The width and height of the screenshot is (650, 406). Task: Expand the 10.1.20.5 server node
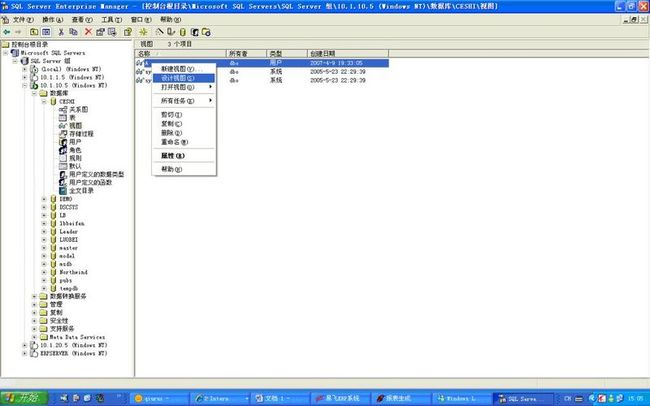pyautogui.click(x=24, y=345)
